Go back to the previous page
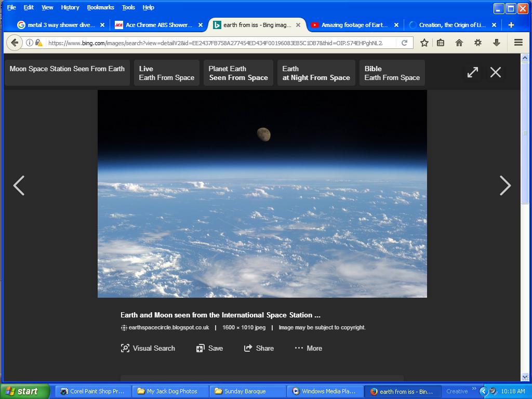The height and width of the screenshot is (399, 532). (15, 43)
